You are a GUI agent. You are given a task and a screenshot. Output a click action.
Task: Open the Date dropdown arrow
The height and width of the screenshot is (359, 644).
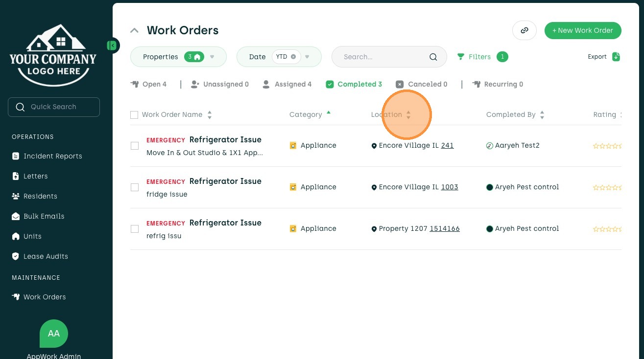click(307, 57)
